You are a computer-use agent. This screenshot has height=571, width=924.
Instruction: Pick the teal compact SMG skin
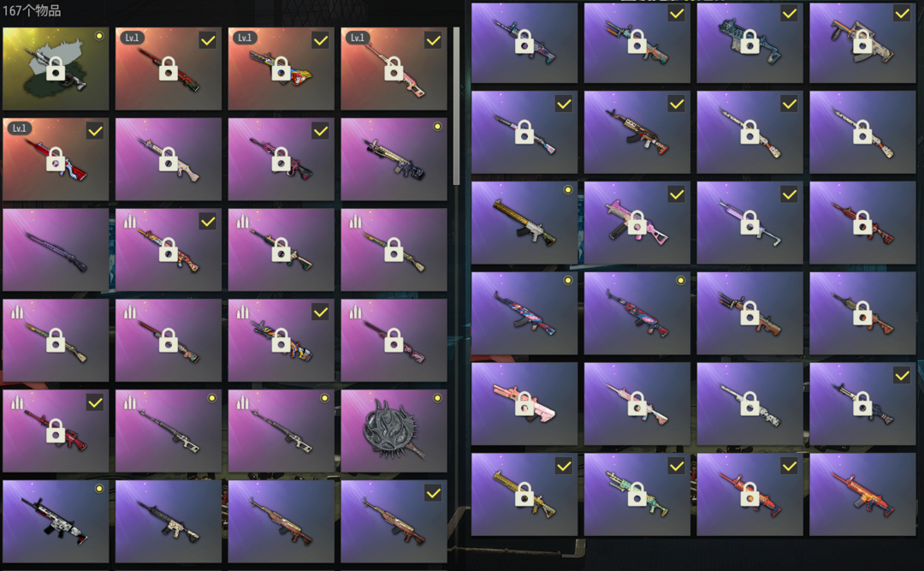pyautogui.click(x=749, y=42)
